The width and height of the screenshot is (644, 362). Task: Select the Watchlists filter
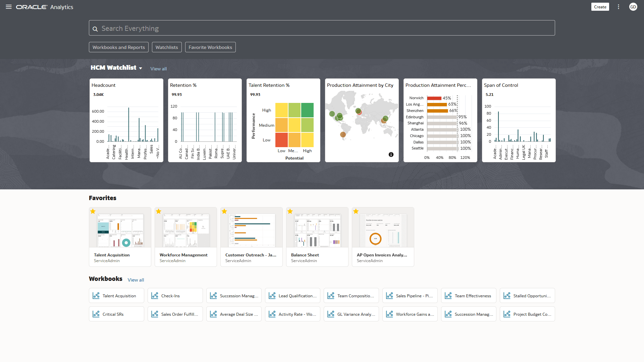(167, 47)
